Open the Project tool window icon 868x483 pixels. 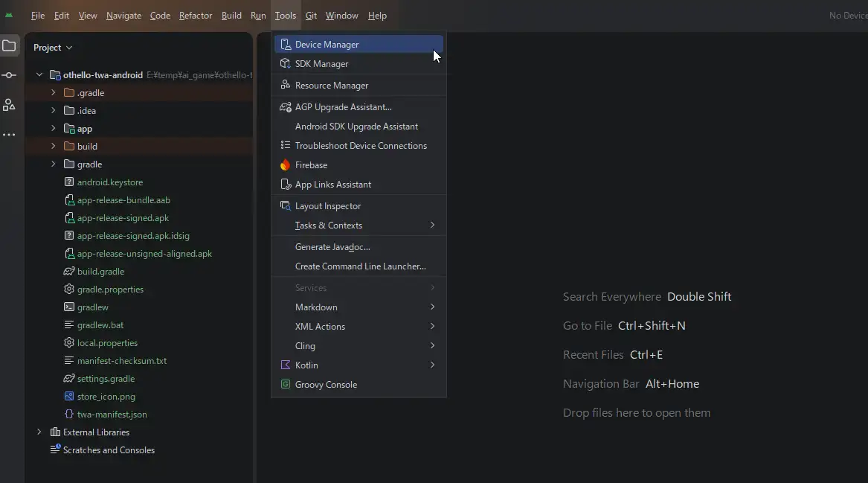click(9, 46)
